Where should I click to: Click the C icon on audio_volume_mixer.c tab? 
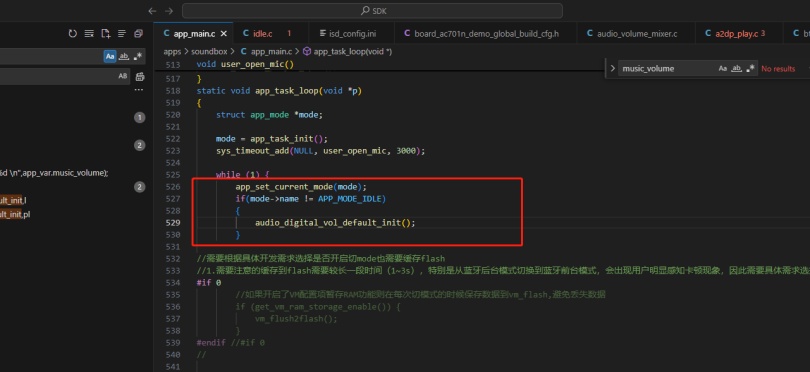[x=589, y=34]
